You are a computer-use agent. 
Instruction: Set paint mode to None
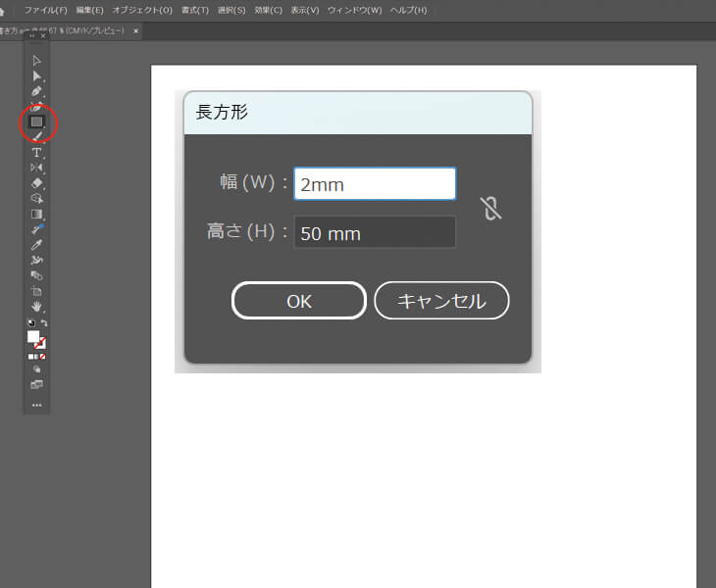tap(42, 357)
